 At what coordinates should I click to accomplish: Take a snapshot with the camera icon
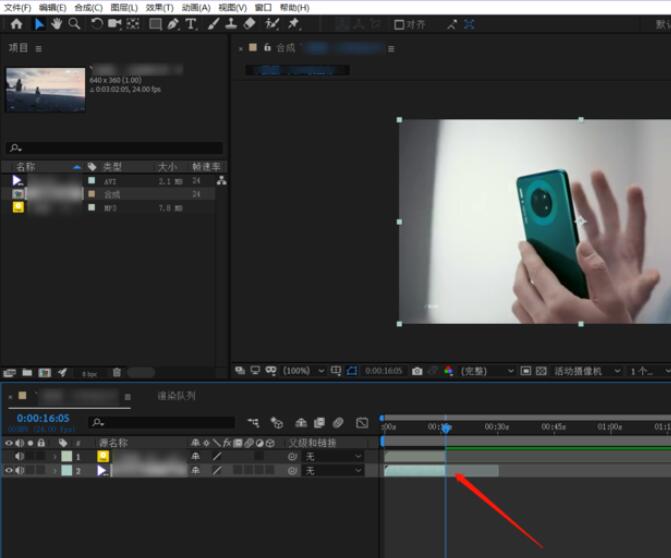click(x=417, y=371)
